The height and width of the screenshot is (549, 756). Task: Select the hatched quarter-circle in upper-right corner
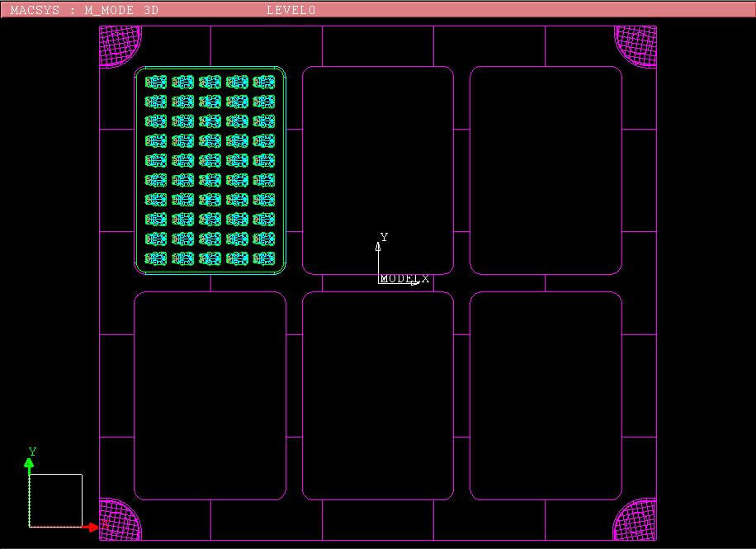tap(636, 47)
